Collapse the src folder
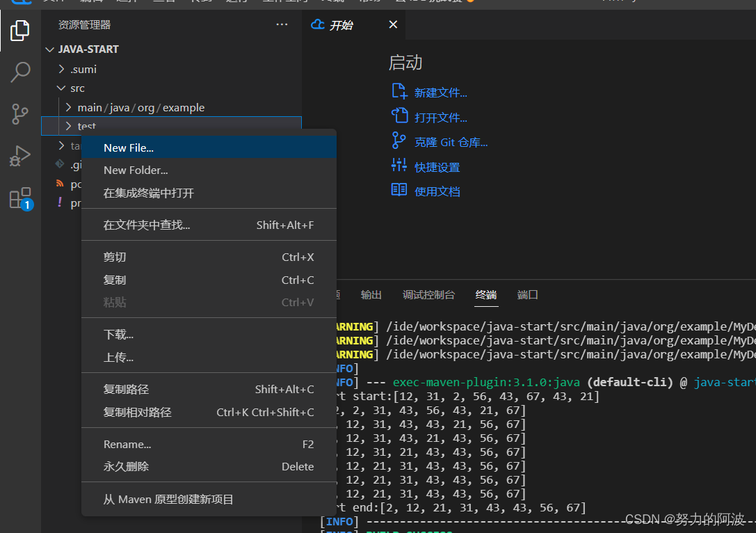The image size is (756, 533). click(62, 88)
